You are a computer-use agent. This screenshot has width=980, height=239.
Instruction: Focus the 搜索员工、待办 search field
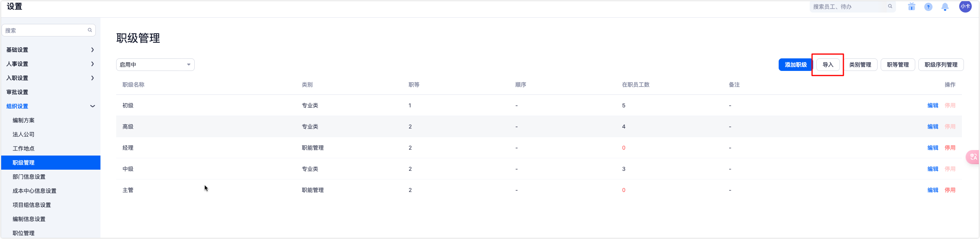coord(848,7)
